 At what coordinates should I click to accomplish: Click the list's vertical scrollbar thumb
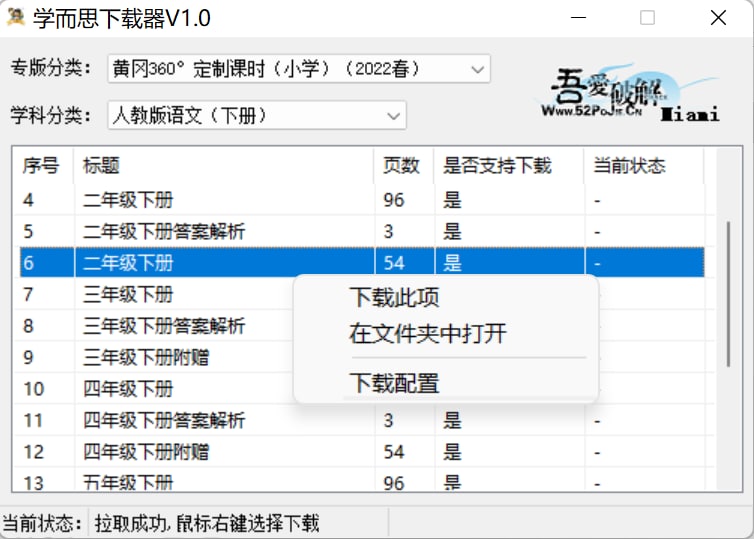point(729,294)
